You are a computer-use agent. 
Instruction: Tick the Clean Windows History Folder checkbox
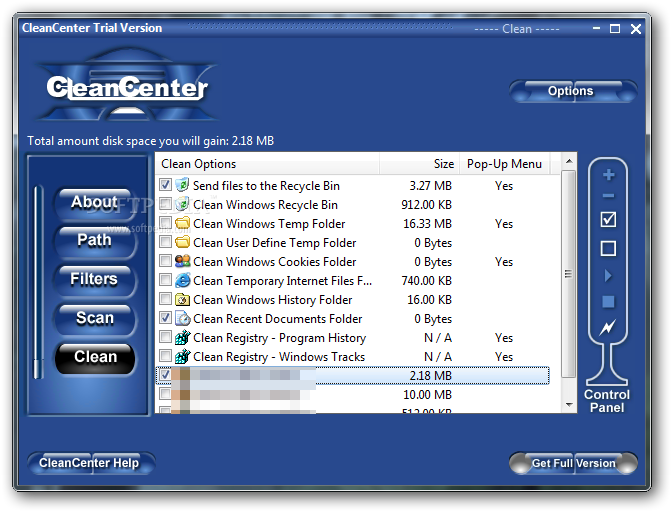point(165,299)
